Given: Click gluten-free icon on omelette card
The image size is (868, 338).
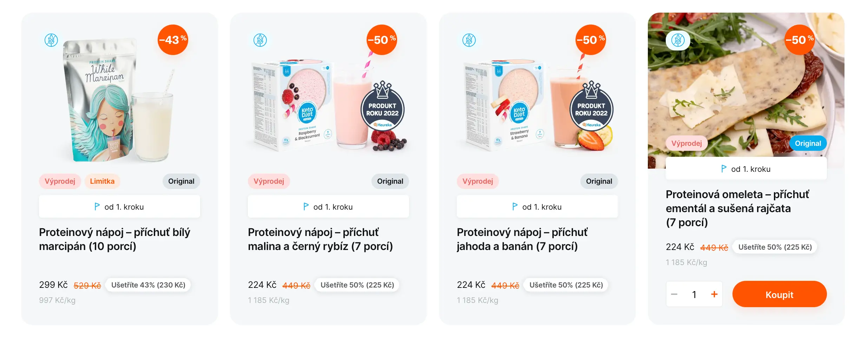Looking at the screenshot, I should (x=678, y=40).
